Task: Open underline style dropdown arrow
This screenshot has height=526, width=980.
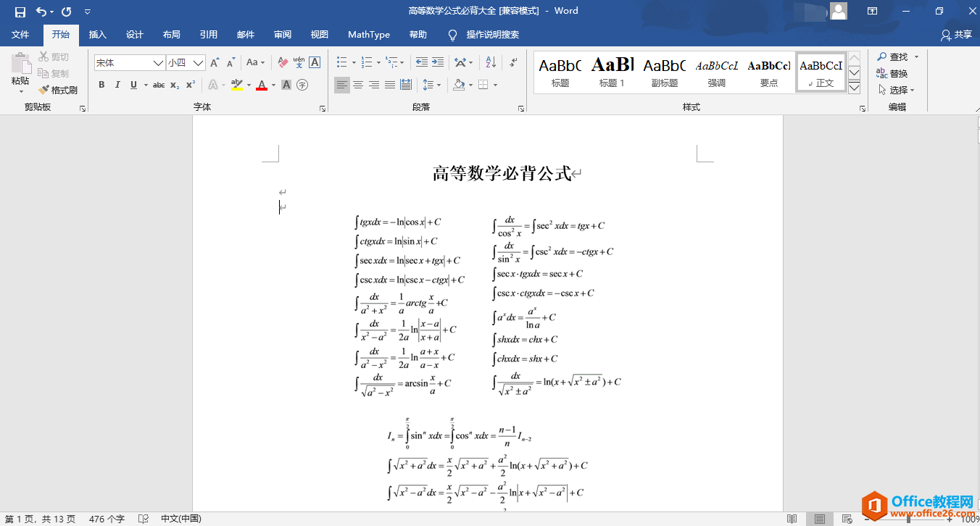Action: pos(146,85)
